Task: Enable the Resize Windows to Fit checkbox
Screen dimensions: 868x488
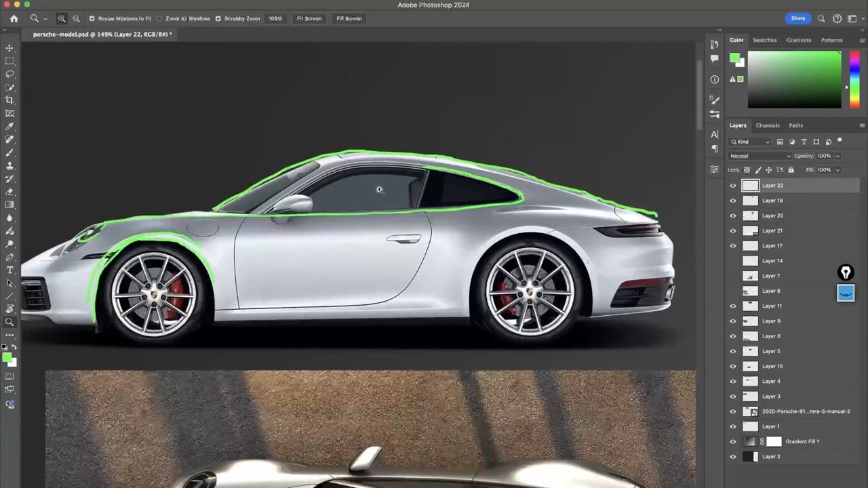Action: pos(92,18)
